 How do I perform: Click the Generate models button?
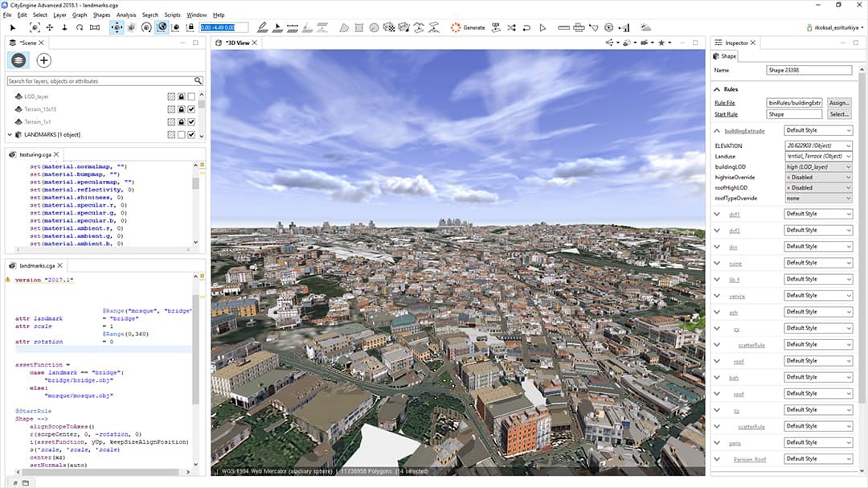pos(468,27)
